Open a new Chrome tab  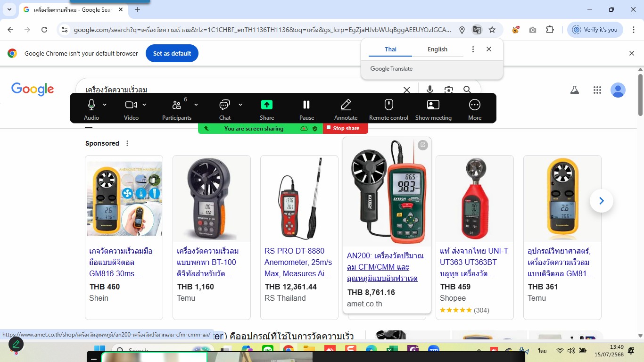click(138, 9)
